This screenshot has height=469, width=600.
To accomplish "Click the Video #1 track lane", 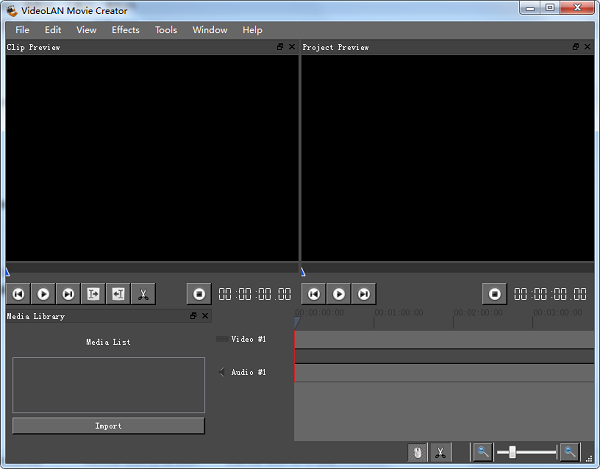I will [x=444, y=340].
